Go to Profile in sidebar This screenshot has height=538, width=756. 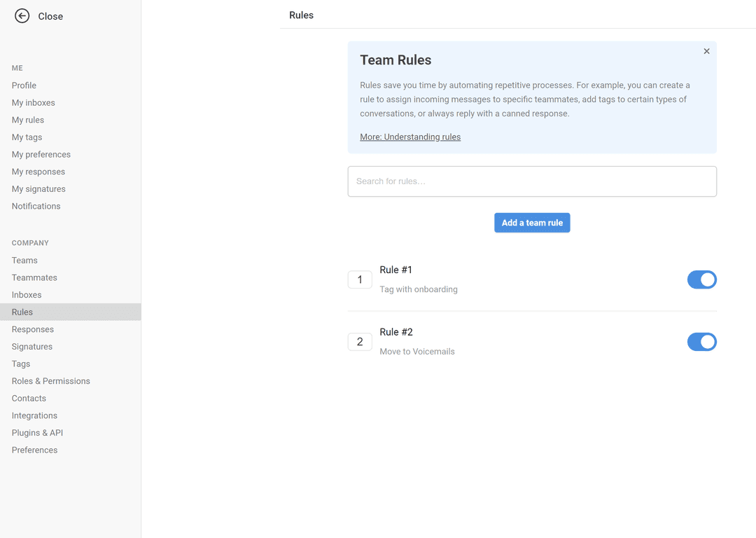[x=24, y=85]
